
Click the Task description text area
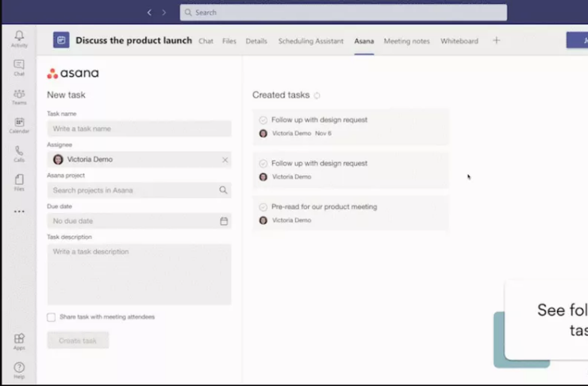click(x=139, y=275)
